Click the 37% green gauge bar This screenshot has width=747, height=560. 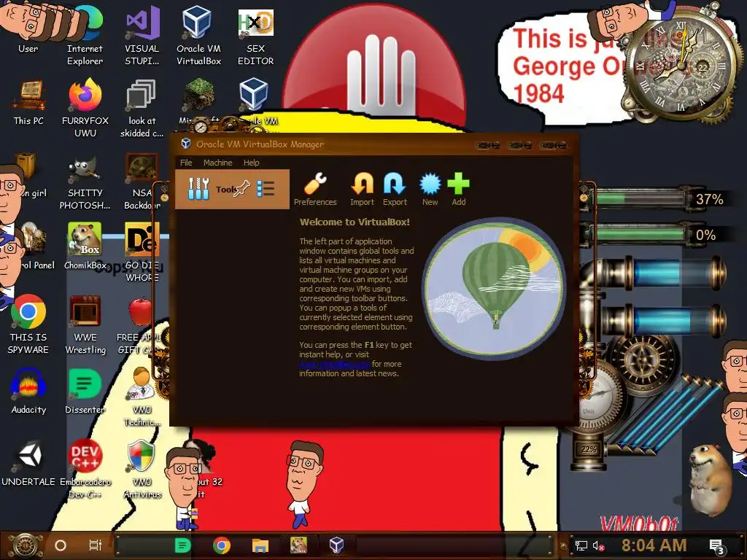640,198
